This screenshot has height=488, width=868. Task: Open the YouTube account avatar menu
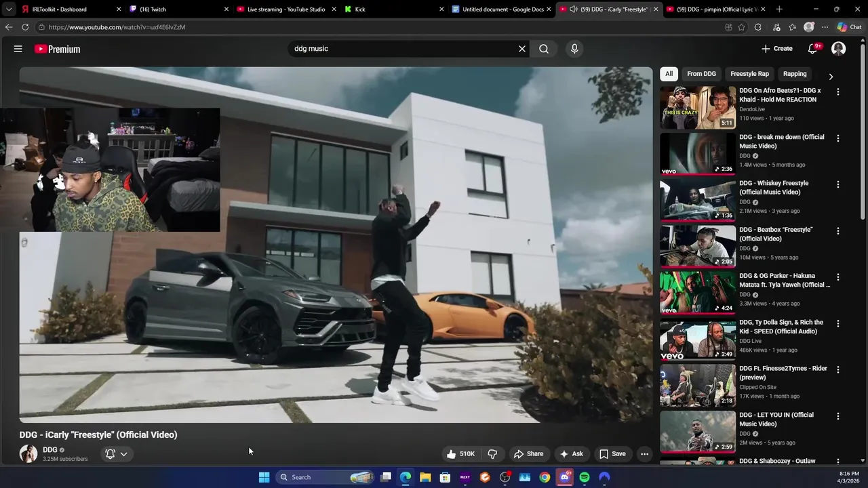(x=839, y=49)
